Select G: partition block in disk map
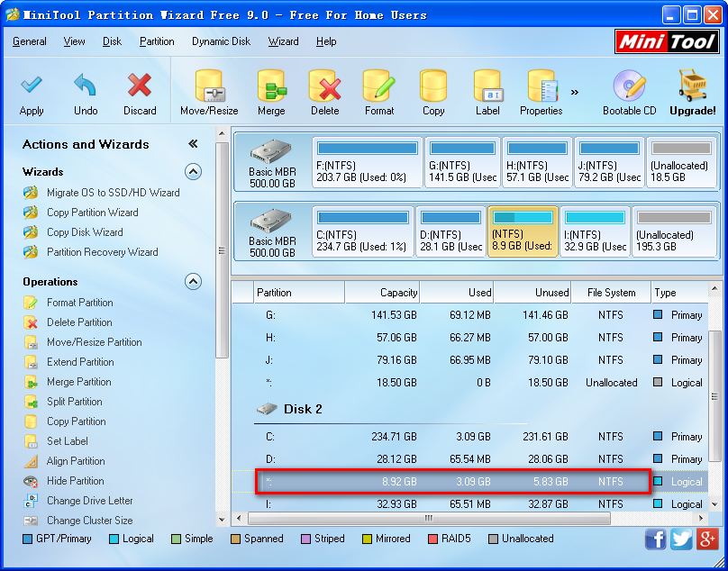 point(462,162)
